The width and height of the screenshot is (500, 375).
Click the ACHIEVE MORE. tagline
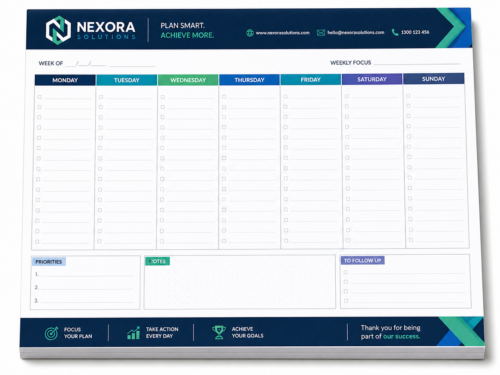(x=187, y=35)
